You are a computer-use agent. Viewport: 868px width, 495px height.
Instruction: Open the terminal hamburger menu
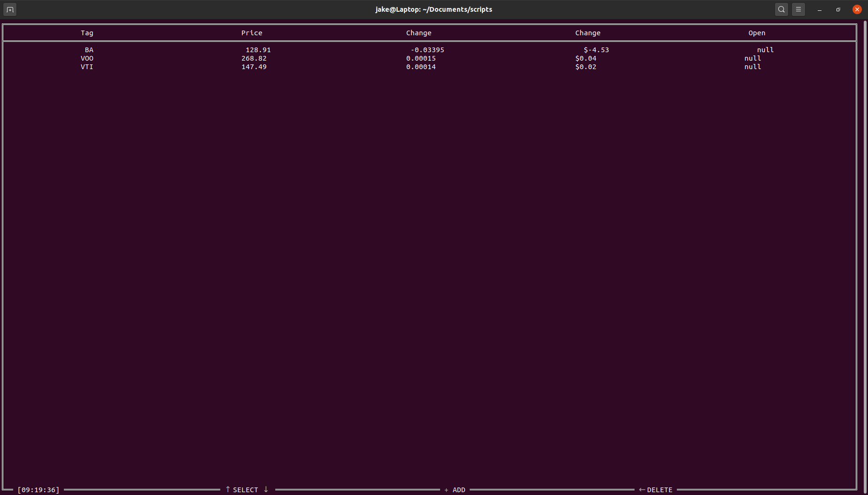click(x=798, y=9)
